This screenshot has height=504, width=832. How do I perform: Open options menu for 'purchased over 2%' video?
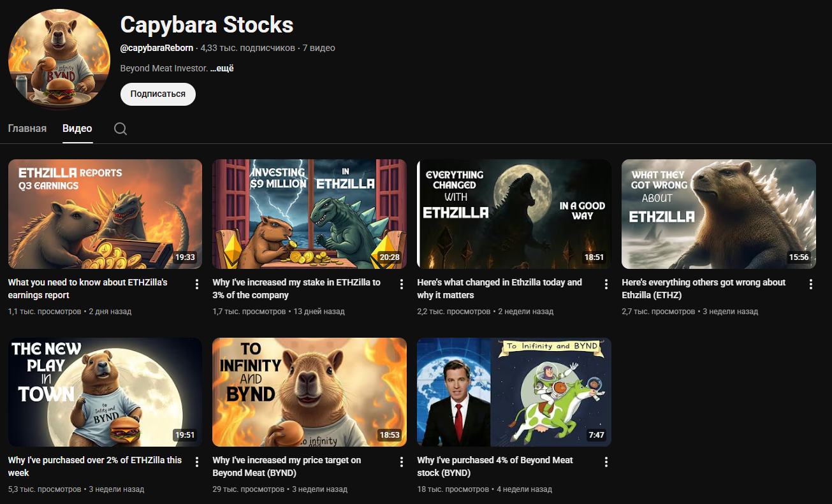tap(197, 462)
